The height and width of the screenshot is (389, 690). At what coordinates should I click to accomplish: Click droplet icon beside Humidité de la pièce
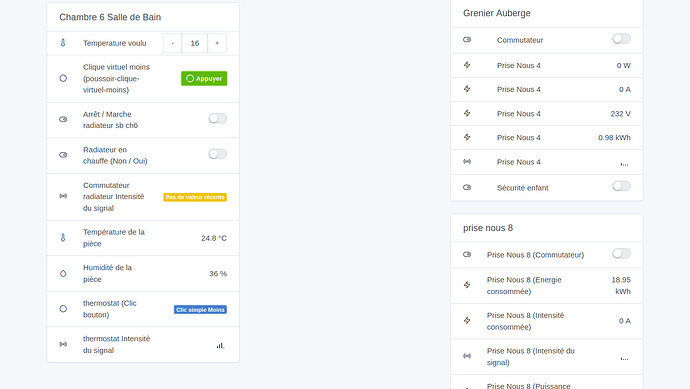tap(63, 273)
